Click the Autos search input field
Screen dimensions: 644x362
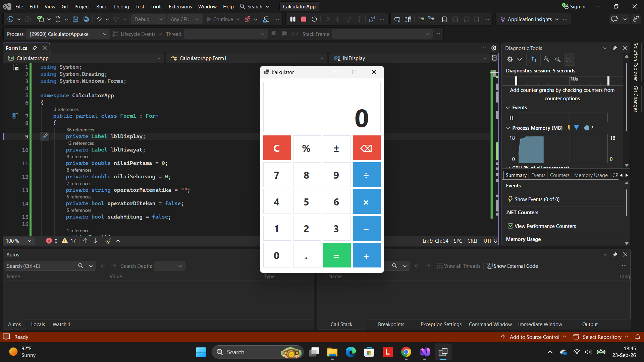tap(42, 266)
